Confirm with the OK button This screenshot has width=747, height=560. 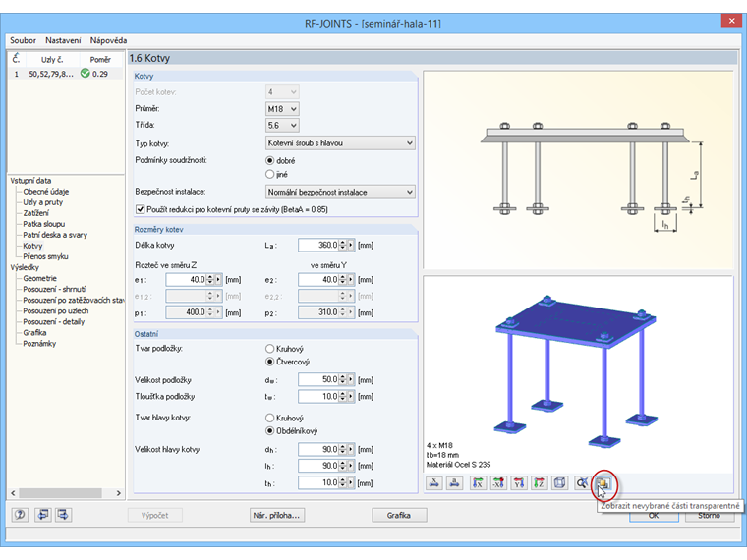pyautogui.click(x=654, y=516)
